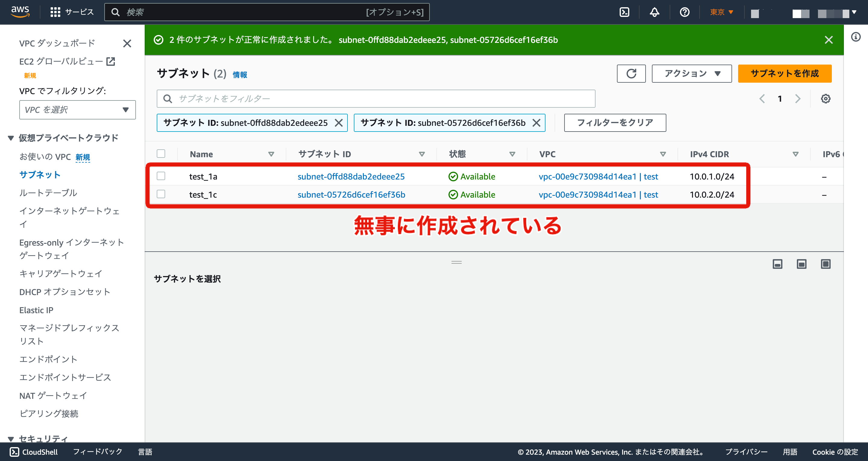Image resolution: width=868 pixels, height=461 pixels.
Task: Toggle the select all subnets checkbox
Action: point(161,154)
